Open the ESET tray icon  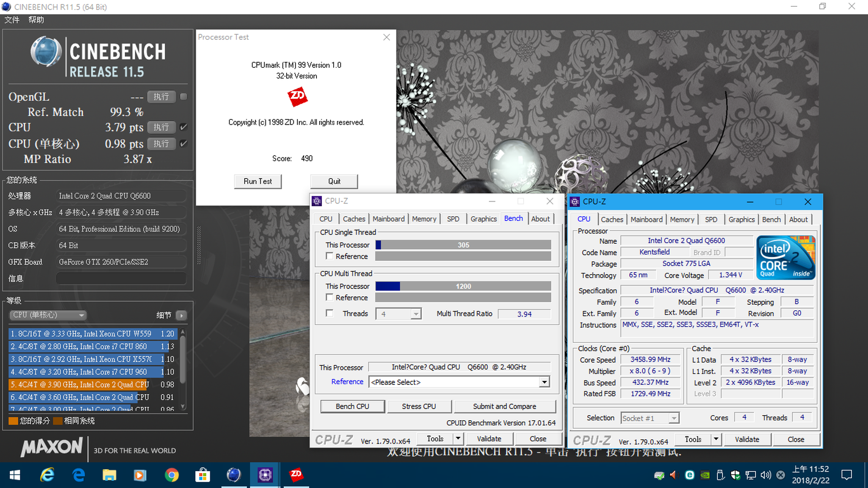[690, 475]
